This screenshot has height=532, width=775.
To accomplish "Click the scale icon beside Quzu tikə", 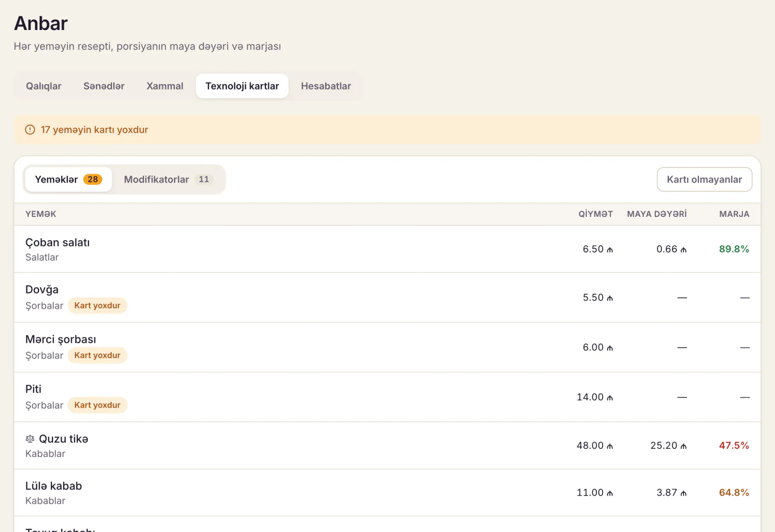I will point(30,439).
